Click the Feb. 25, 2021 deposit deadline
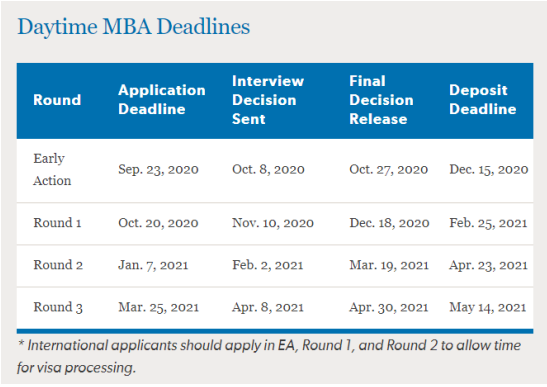Image resolution: width=547 pixels, height=387 pixels. click(x=488, y=223)
